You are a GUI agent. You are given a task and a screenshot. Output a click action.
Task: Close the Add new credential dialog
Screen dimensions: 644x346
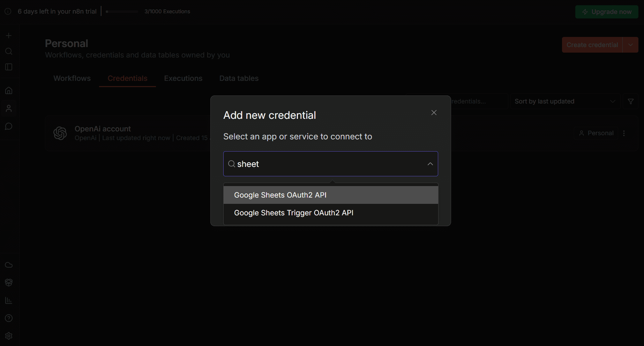point(434,113)
